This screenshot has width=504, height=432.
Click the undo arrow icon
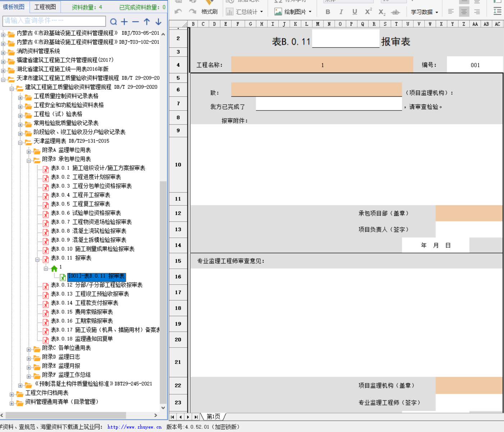coord(178,12)
